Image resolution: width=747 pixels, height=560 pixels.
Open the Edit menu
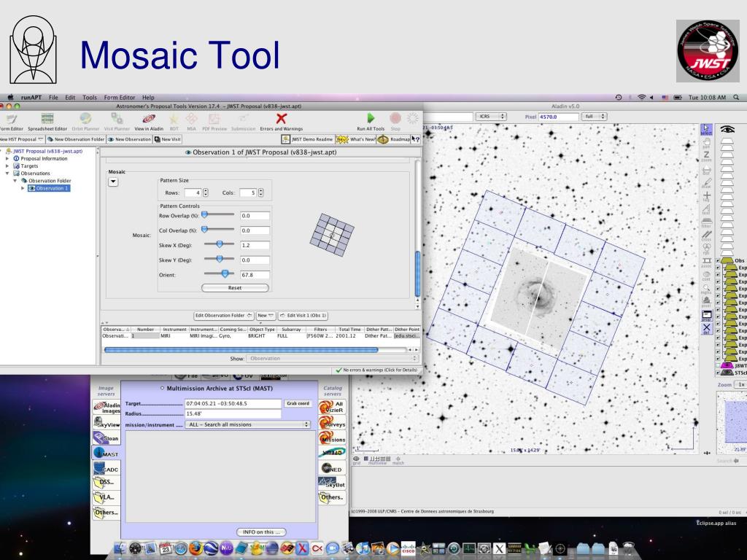[x=70, y=97]
